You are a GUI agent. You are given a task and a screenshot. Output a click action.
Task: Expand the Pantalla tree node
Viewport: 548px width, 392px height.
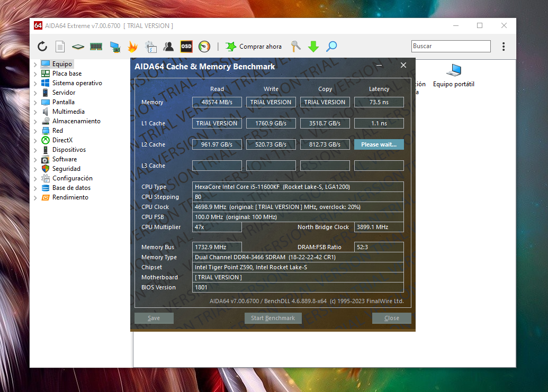[x=35, y=102]
